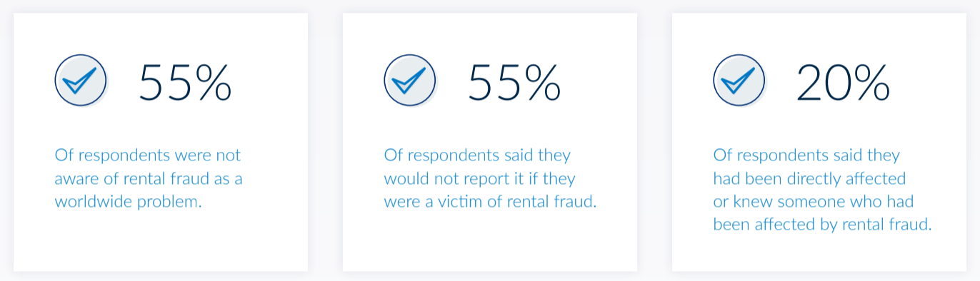The image size is (980, 281).
Task: Click the checkmark icon beside the 20% figure
Action: pyautogui.click(x=739, y=81)
